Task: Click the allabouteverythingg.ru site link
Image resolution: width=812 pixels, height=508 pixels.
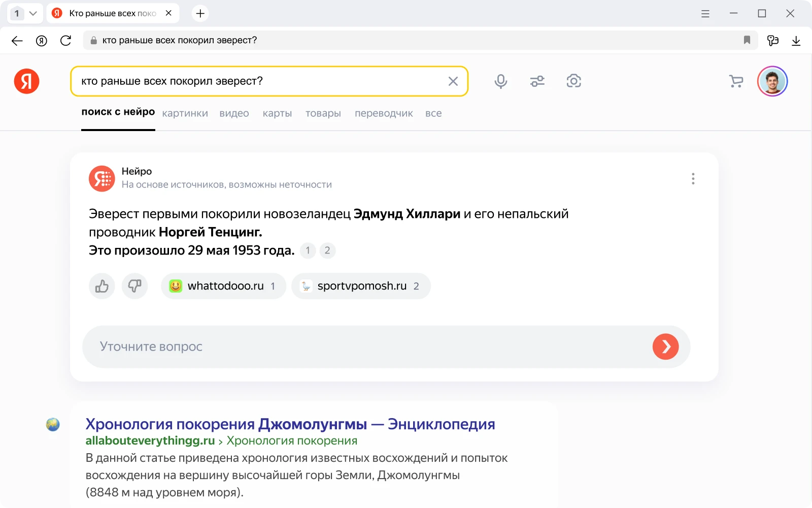Action: click(150, 440)
